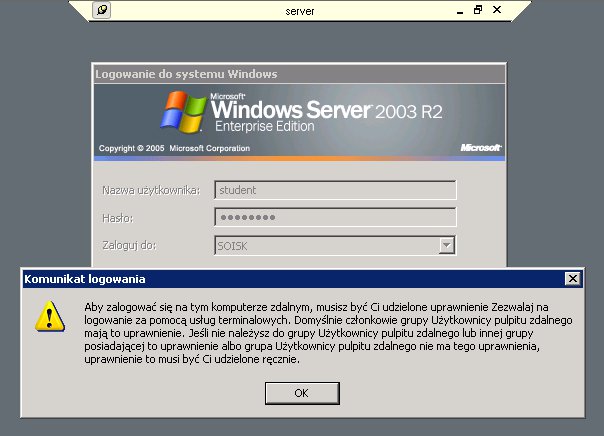Viewport: 604px width, 436px height.
Task: Click the Copyright 2005 Microsoft Corporation text
Action: coord(174,148)
